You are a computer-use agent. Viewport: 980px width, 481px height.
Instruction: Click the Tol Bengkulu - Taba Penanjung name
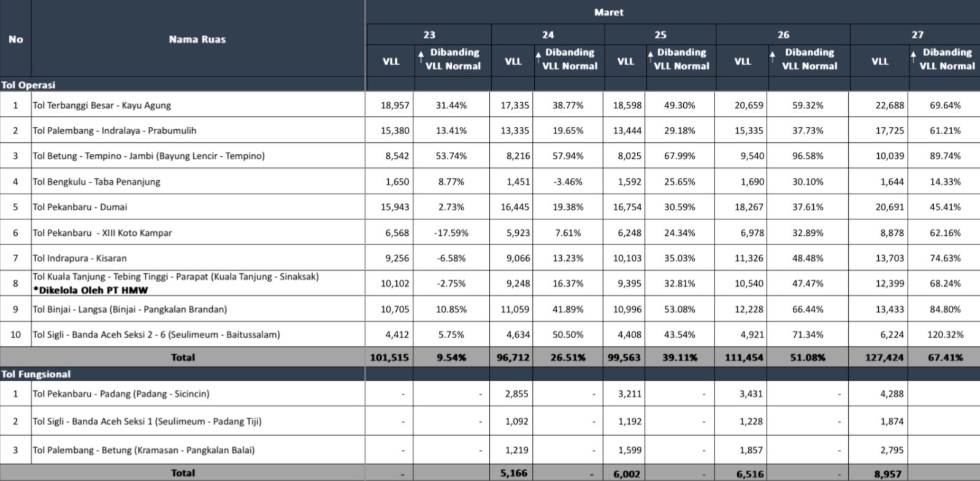tap(96, 182)
